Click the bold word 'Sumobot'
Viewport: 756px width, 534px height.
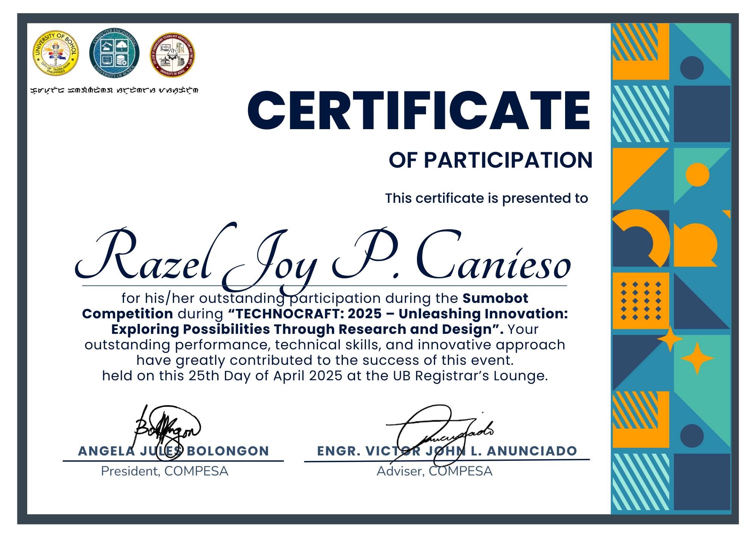pos(495,298)
